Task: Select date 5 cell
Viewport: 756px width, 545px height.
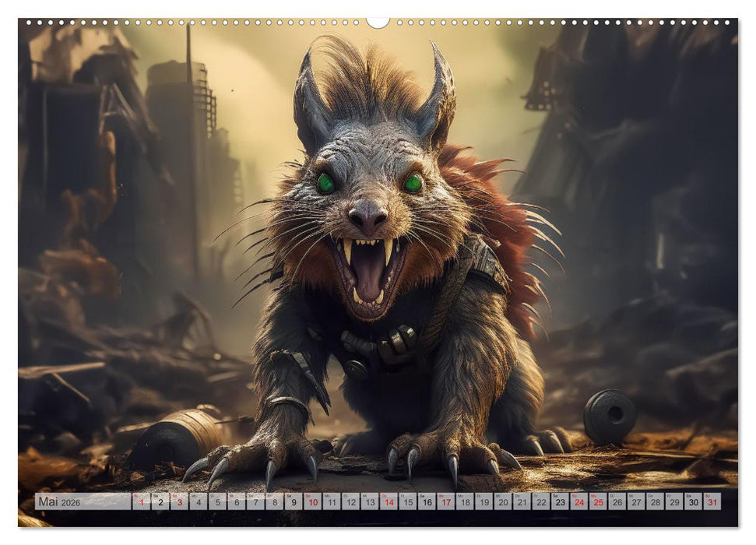Action: click(220, 502)
